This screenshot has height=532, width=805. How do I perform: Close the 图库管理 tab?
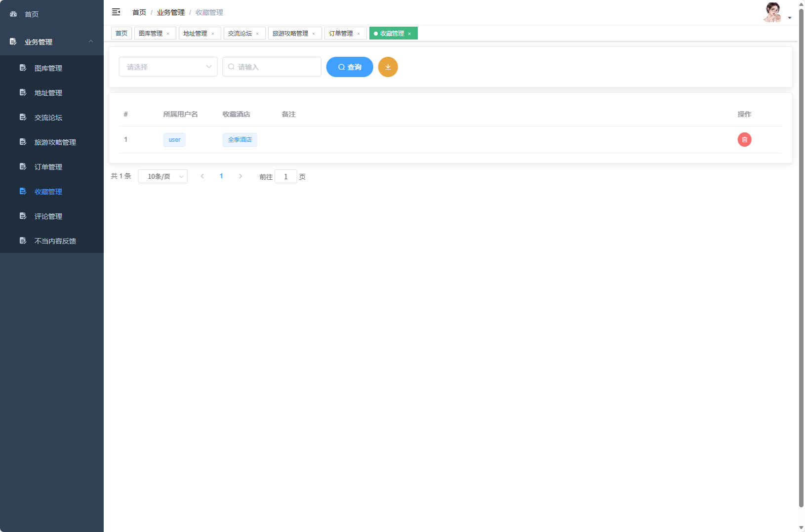[x=169, y=33]
